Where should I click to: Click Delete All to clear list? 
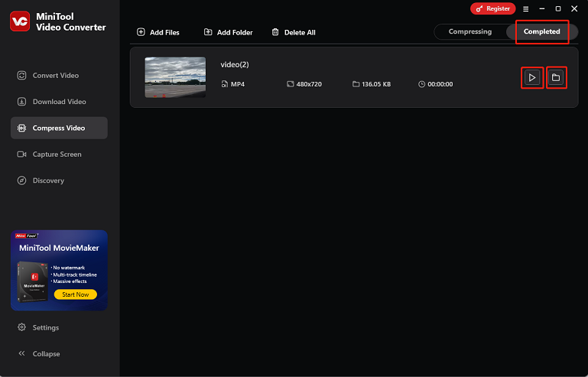[294, 32]
